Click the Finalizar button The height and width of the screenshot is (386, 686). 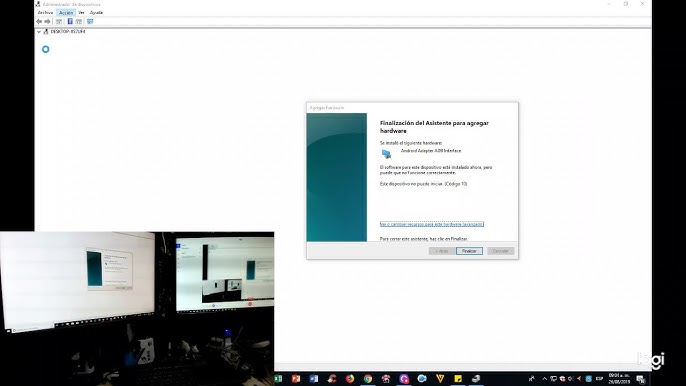click(x=469, y=251)
